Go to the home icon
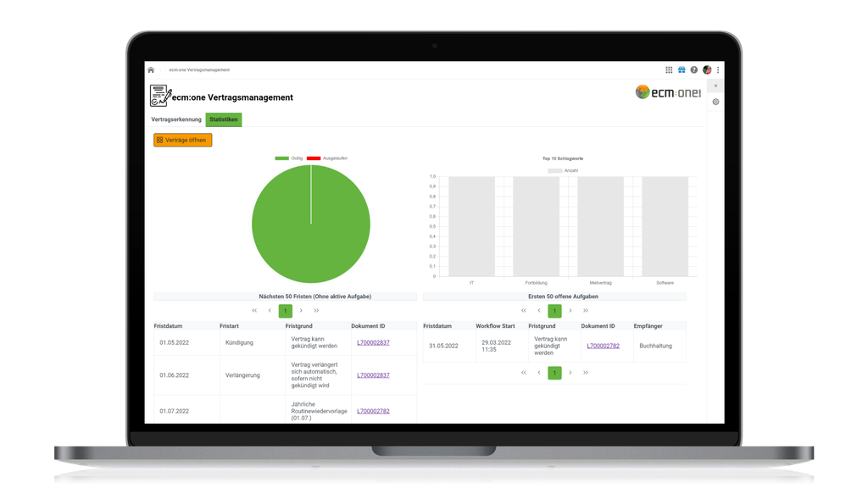 point(151,70)
